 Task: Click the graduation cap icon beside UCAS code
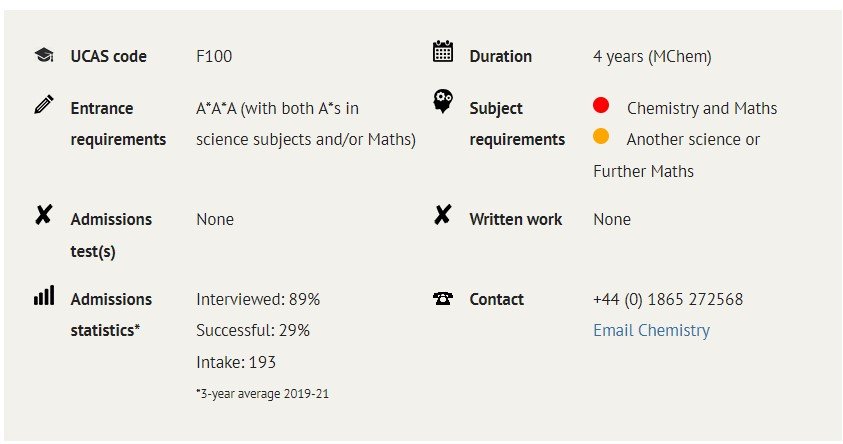pyautogui.click(x=44, y=55)
